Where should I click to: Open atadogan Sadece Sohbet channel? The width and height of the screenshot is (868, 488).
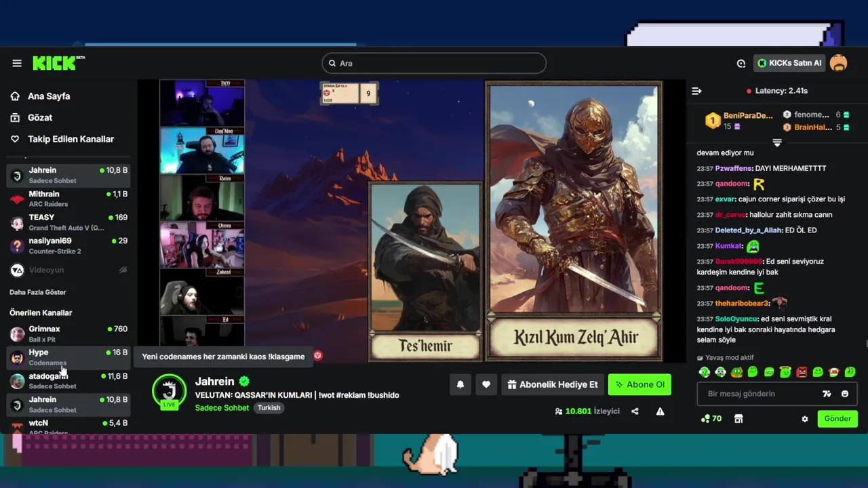pos(68,381)
